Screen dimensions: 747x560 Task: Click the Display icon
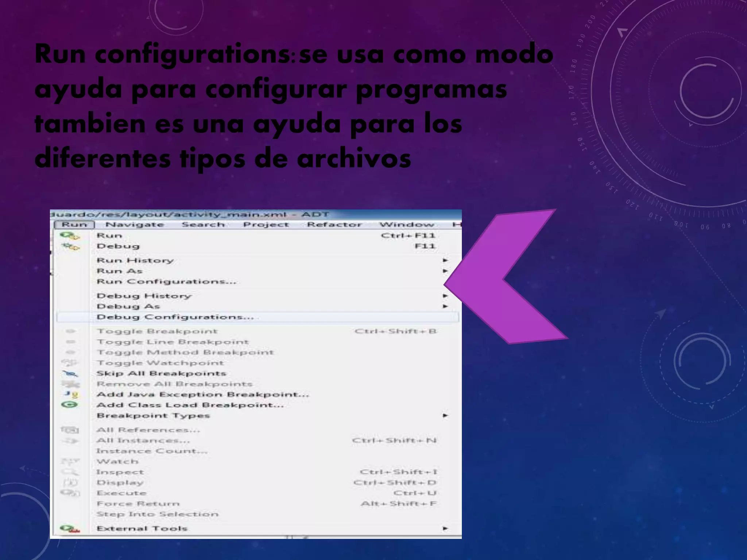click(x=70, y=483)
